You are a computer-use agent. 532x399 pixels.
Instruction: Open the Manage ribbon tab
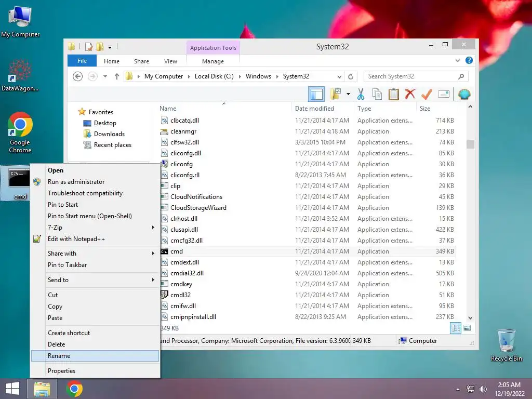tap(212, 61)
